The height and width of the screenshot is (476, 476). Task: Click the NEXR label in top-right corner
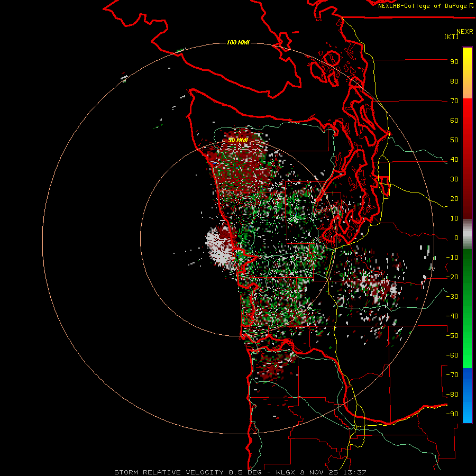coord(464,32)
